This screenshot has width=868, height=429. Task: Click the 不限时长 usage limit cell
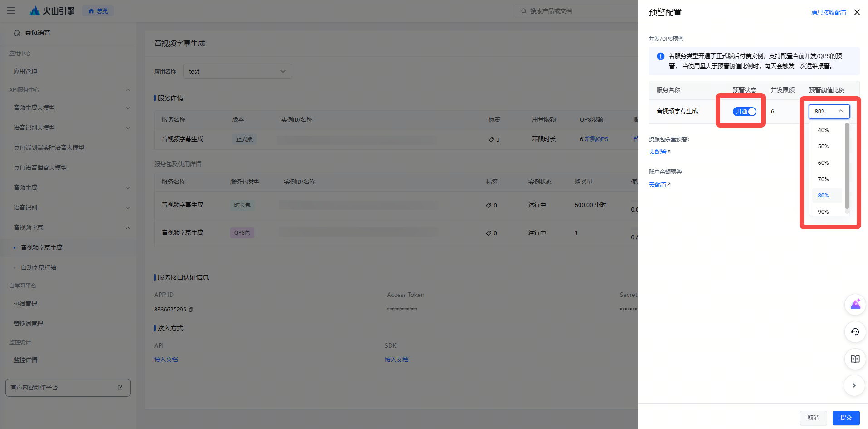[x=544, y=139]
